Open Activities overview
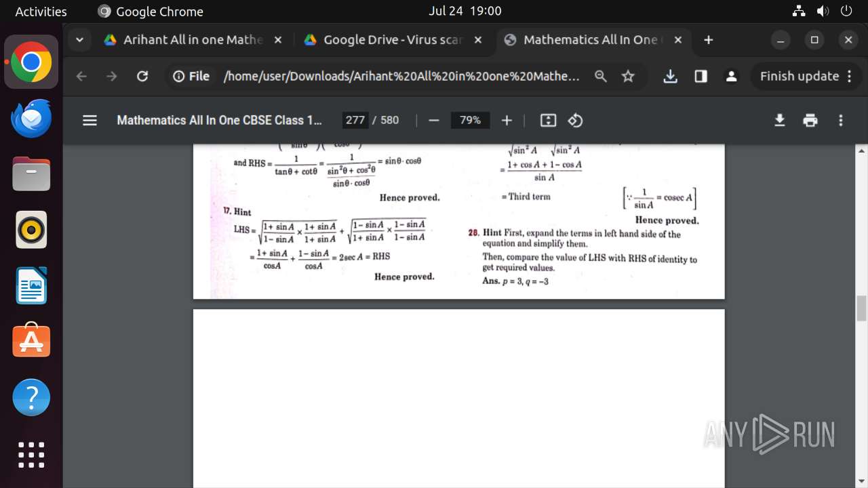This screenshot has width=868, height=488. 41,11
